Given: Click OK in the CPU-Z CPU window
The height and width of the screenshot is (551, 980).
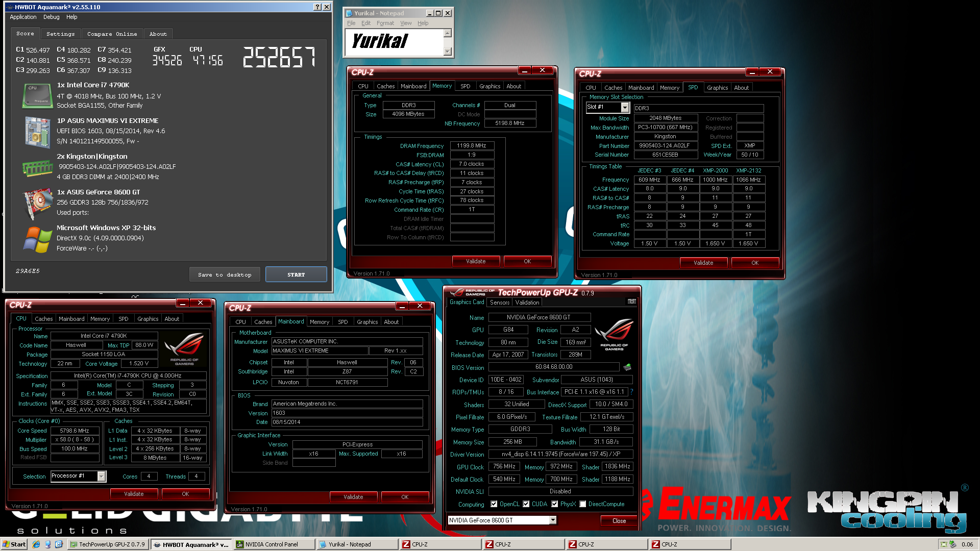Looking at the screenshot, I should pos(185,494).
